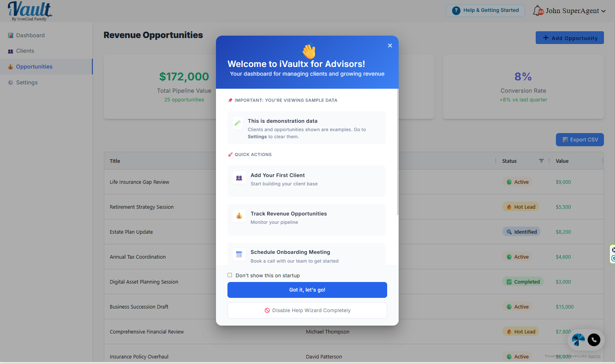
Task: Click the Export CSV chart icon
Action: coord(565,140)
